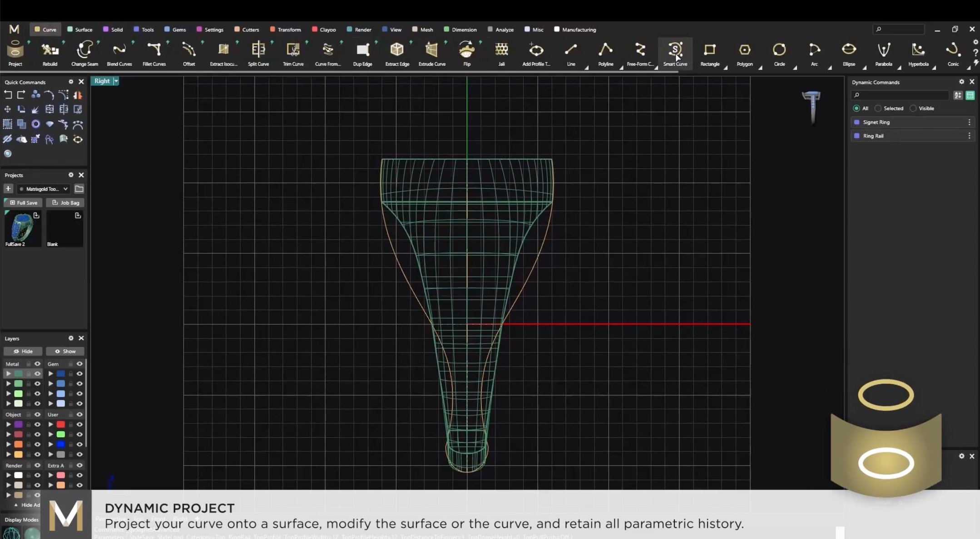The width and height of the screenshot is (980, 539).
Task: Click the Full Save button
Action: tap(23, 203)
